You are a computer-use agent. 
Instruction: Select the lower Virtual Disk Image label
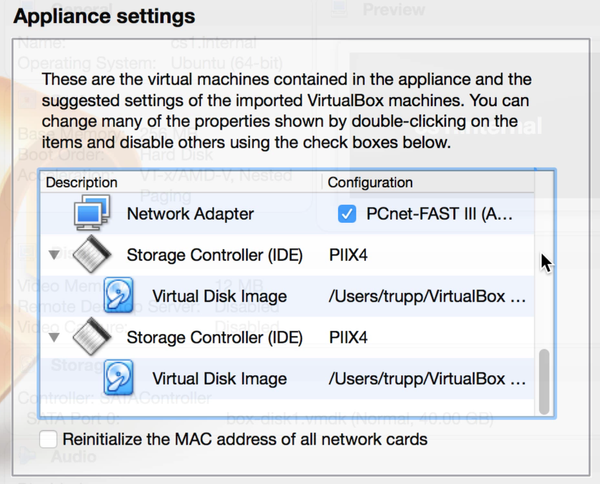click(219, 379)
